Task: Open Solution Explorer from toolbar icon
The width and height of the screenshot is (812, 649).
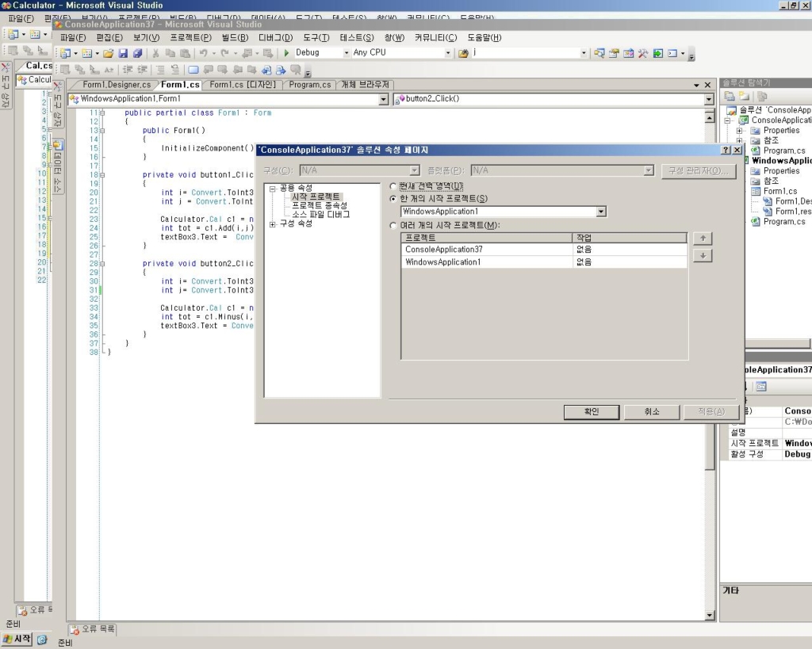Action: click(599, 53)
